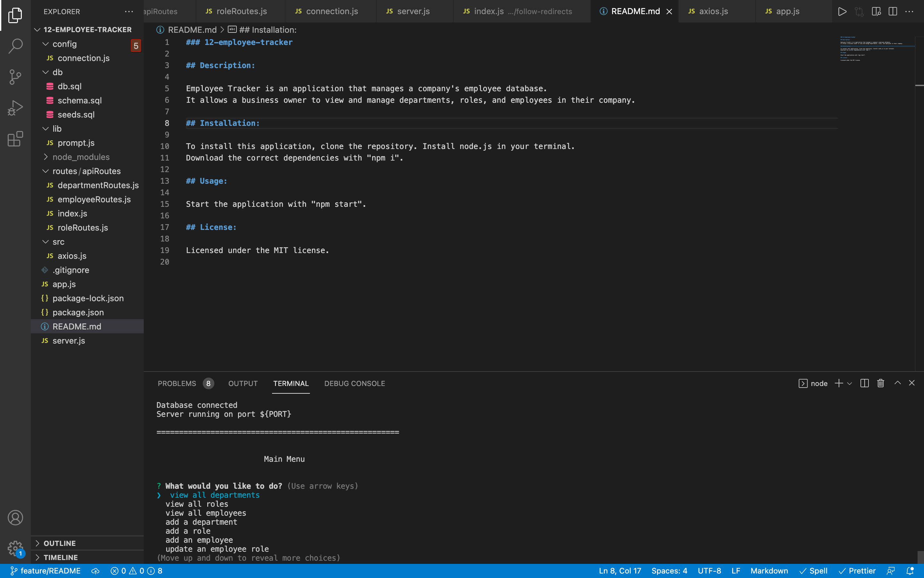Open schema.sql file in explorer
Image resolution: width=924 pixels, height=578 pixels.
(x=87, y=101)
